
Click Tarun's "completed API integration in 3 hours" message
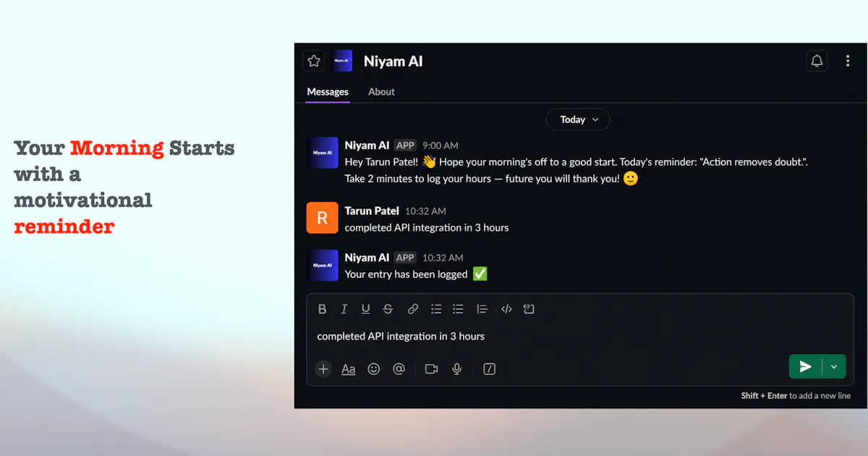point(427,227)
